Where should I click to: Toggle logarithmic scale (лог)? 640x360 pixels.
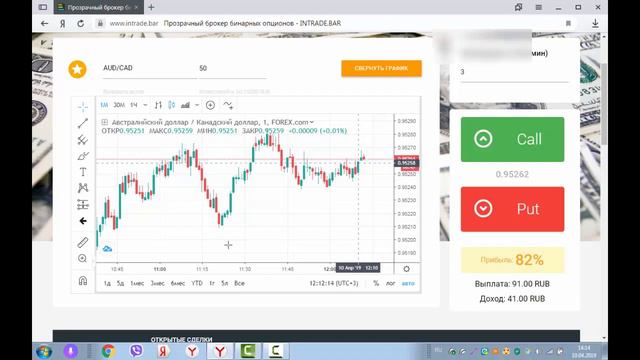pos(391,283)
